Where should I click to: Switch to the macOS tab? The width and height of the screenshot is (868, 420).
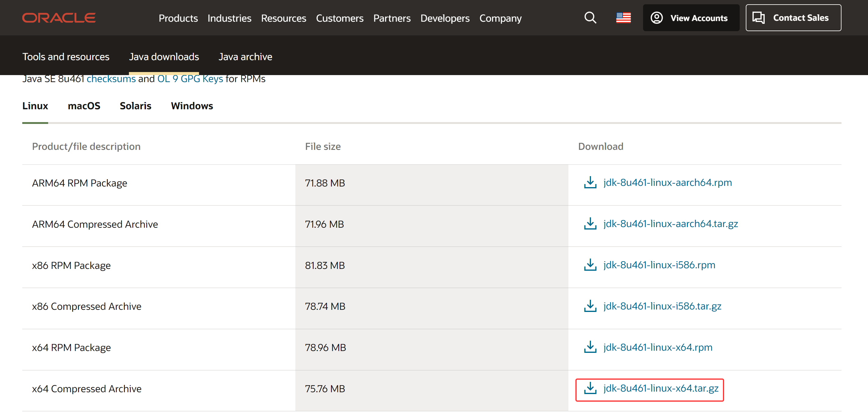tap(84, 106)
